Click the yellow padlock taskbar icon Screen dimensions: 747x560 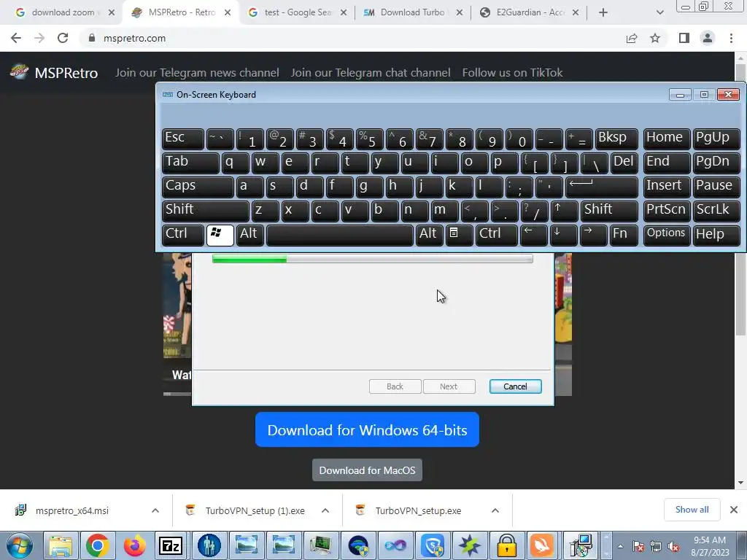click(506, 545)
